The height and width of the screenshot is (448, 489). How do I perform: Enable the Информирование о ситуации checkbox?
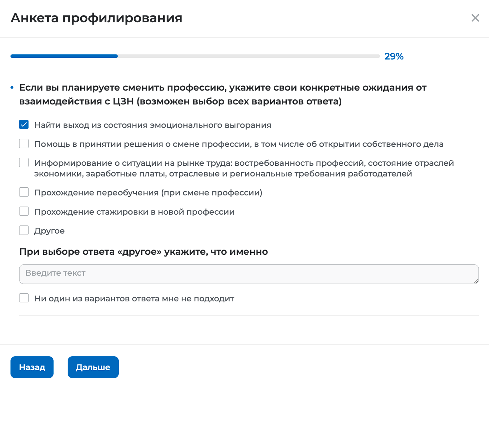pos(24,163)
